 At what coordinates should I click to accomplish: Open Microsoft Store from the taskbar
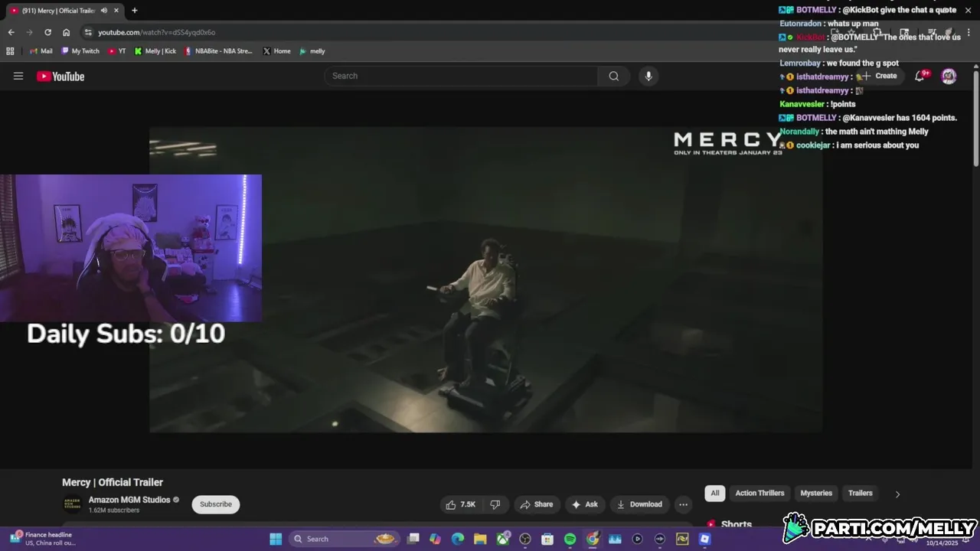click(x=547, y=539)
